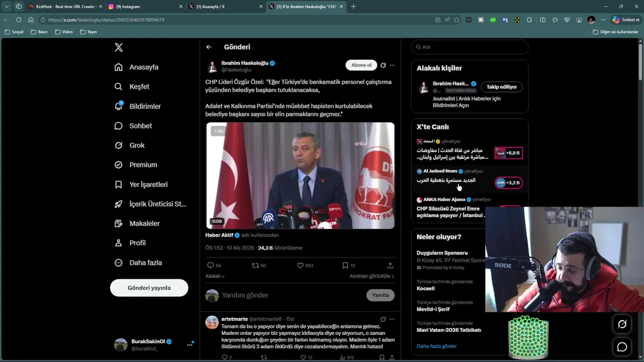Open Alıntıları görüntüle link
644x362 pixels.
372,276
